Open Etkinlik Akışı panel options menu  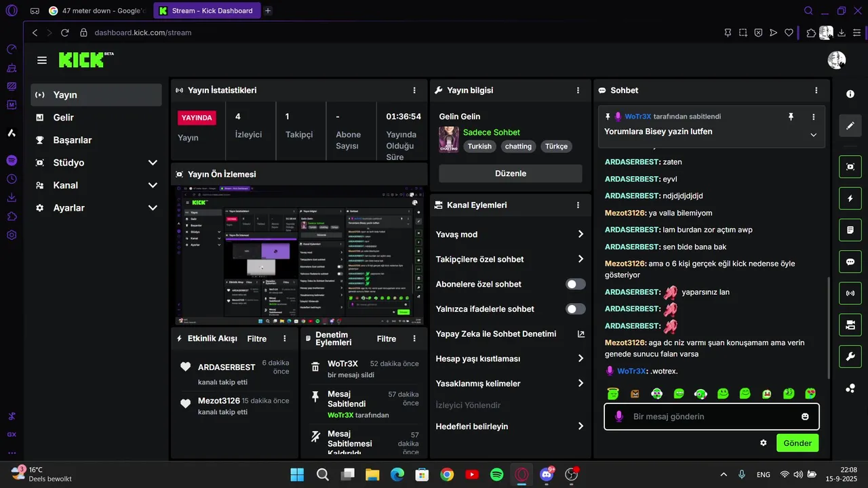pyautogui.click(x=285, y=338)
